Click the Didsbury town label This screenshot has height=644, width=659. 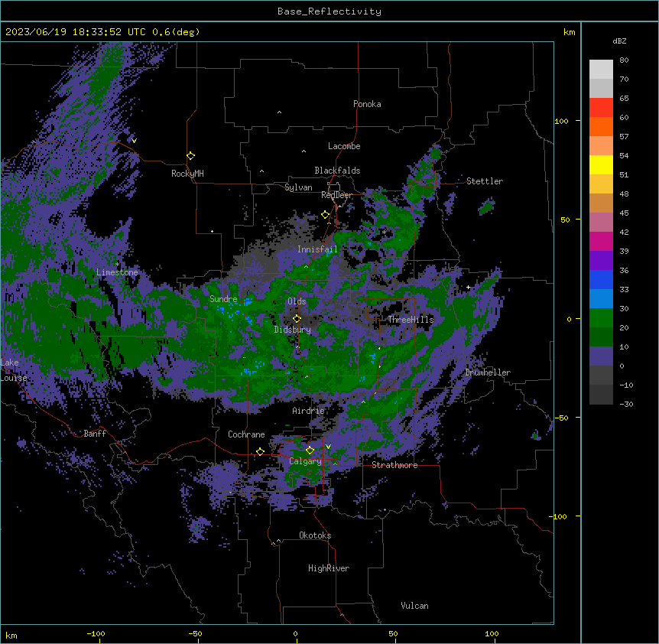click(x=293, y=330)
